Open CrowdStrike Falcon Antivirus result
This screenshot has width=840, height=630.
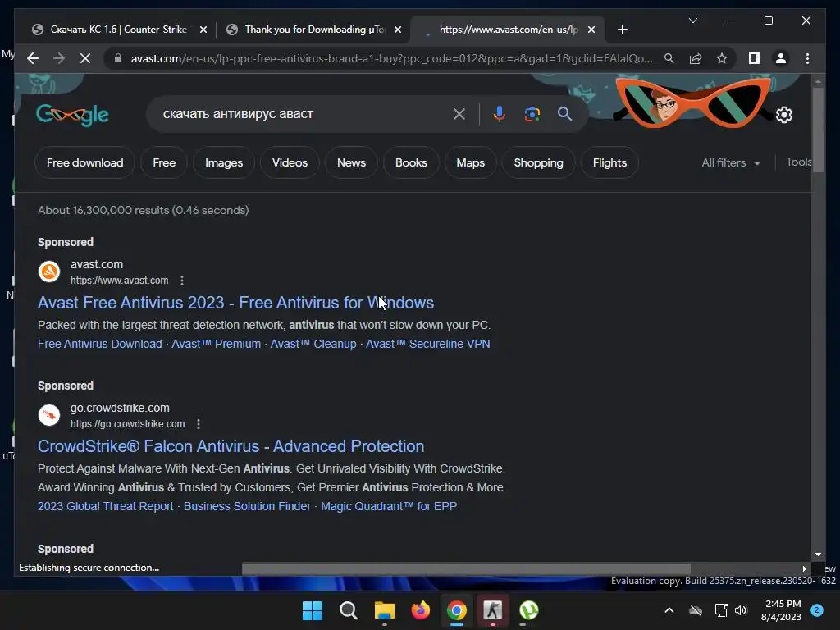[231, 446]
